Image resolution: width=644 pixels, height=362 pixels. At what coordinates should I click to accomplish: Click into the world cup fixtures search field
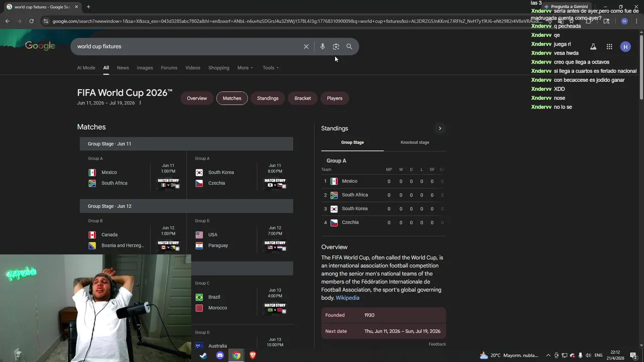[x=186, y=46]
